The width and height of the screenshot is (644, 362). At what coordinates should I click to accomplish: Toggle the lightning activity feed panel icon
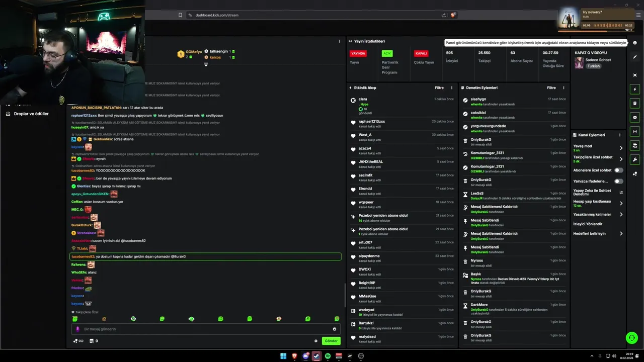[x=635, y=89]
